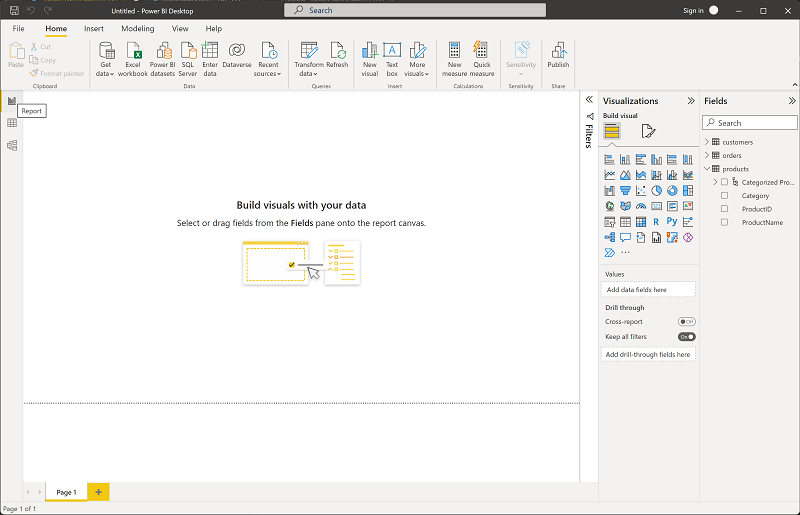Screen dimensions: 800x515
Task: Choose the line chart visual
Action: click(610, 175)
